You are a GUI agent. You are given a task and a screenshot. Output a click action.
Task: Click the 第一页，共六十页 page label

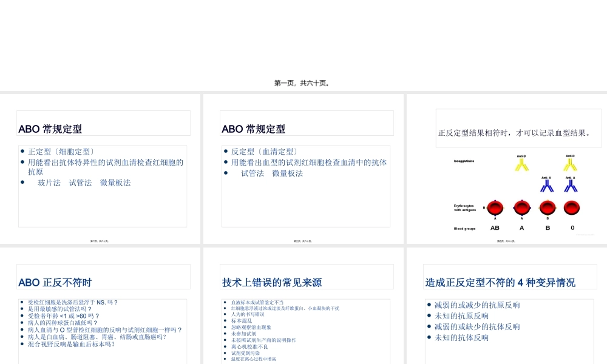[303, 83]
